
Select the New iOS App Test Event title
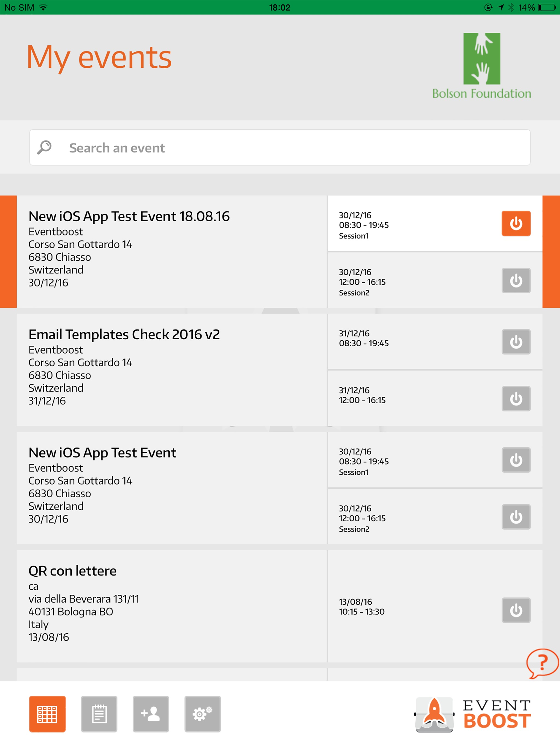pyautogui.click(x=102, y=453)
